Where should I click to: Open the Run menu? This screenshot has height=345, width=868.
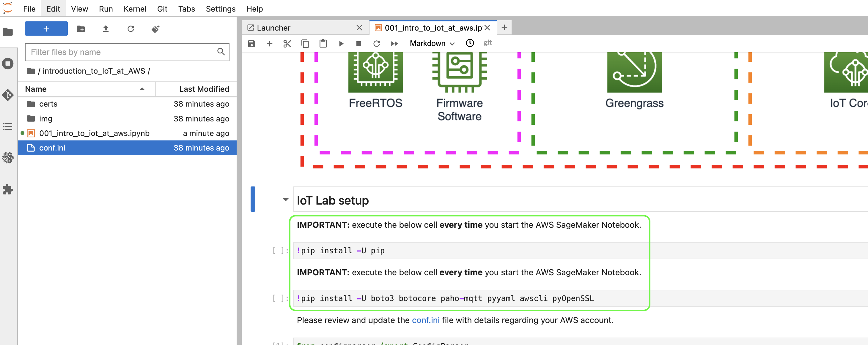[106, 9]
